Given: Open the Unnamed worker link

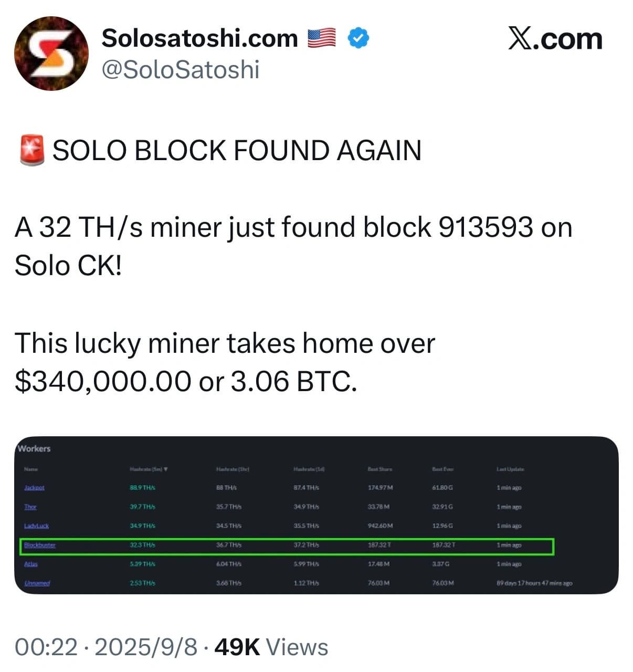Looking at the screenshot, I should [37, 583].
